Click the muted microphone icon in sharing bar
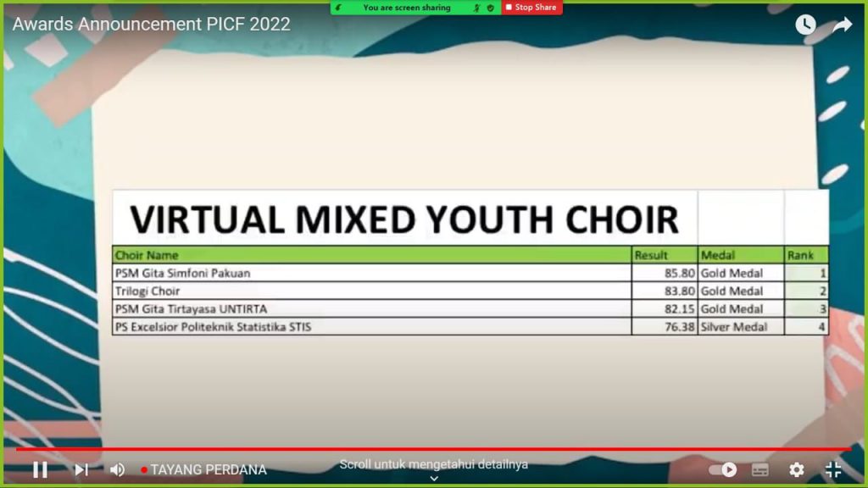868x488 pixels. (x=476, y=8)
